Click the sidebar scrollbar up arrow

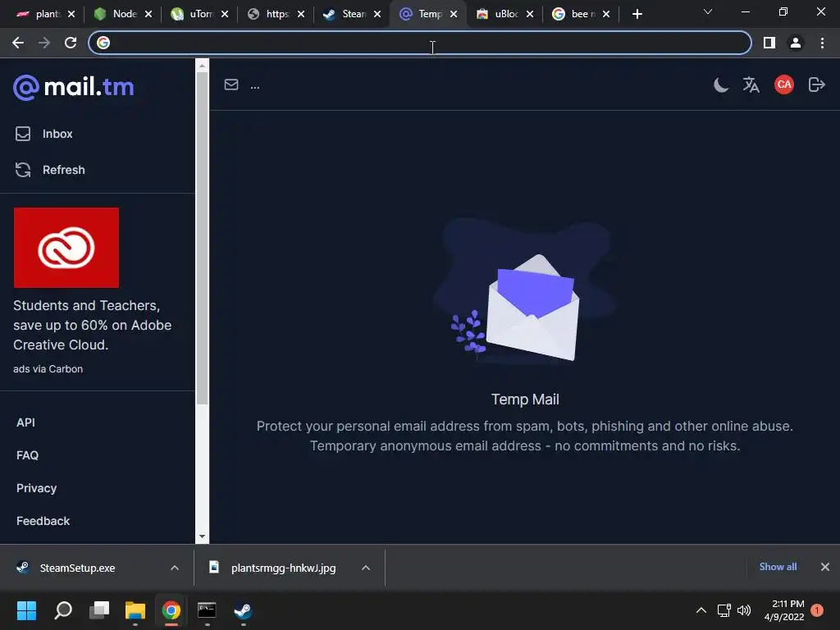(202, 66)
